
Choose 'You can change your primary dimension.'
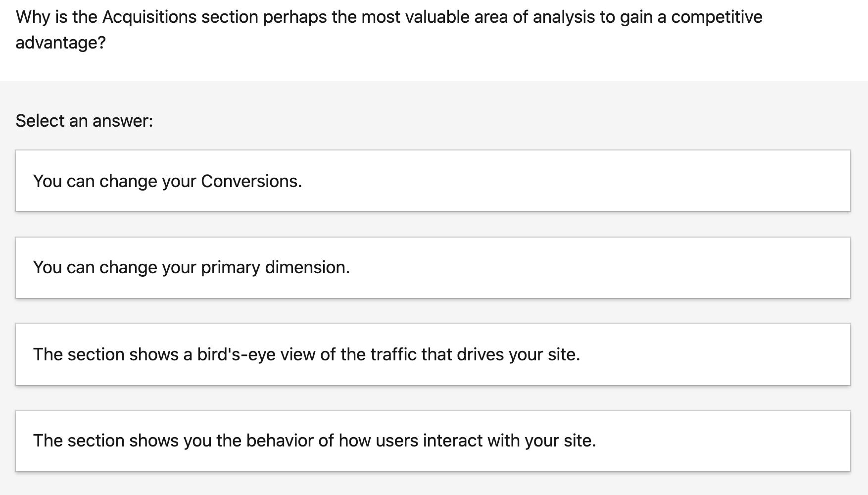(x=191, y=267)
